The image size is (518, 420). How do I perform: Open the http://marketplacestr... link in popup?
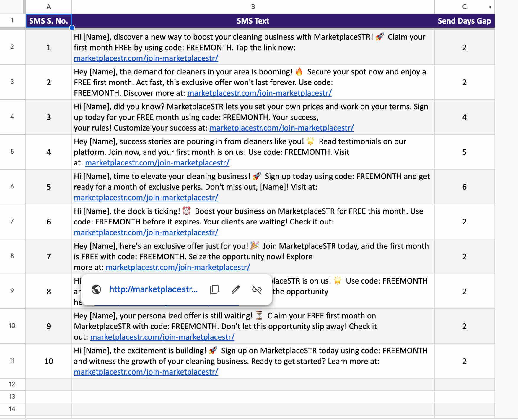click(x=153, y=289)
